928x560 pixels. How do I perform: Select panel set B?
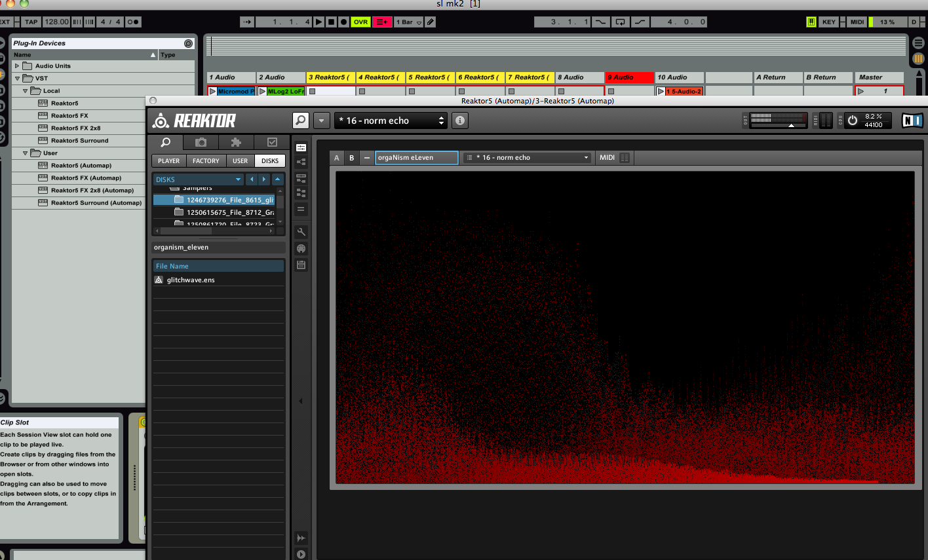click(x=352, y=158)
